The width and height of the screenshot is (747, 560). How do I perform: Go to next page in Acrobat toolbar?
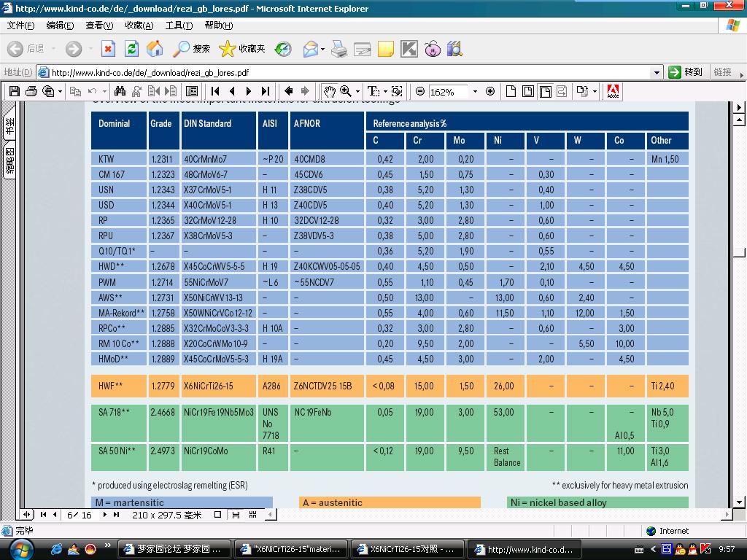coord(249,91)
